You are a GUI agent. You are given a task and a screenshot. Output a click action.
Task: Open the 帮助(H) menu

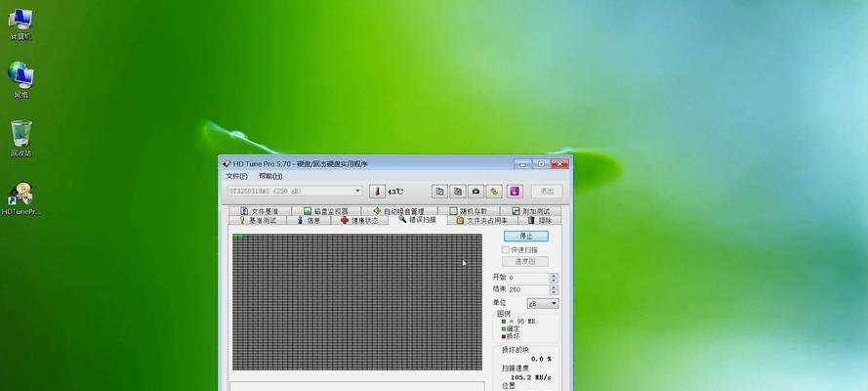pos(270,176)
